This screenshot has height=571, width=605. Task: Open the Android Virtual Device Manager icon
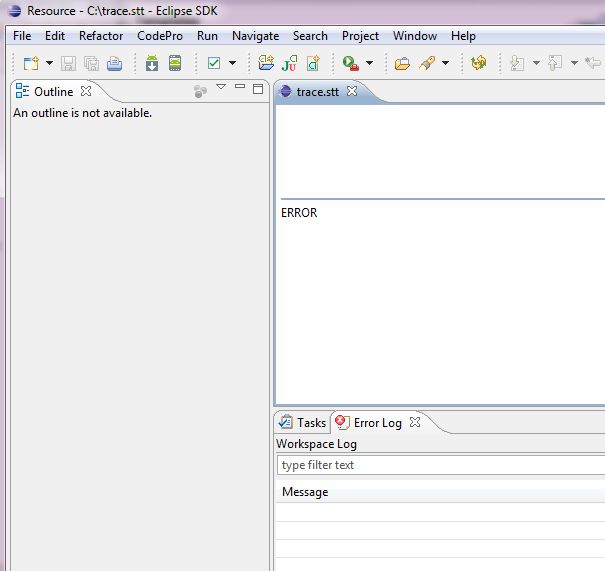[x=175, y=63]
